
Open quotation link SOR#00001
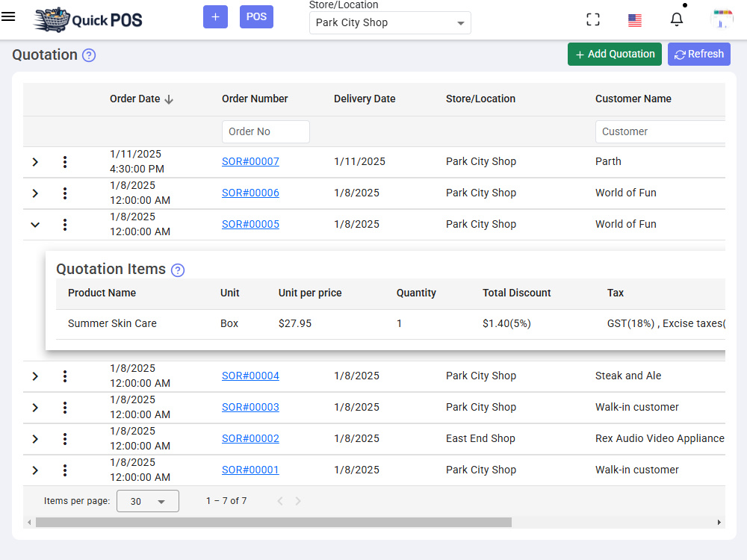pos(250,470)
